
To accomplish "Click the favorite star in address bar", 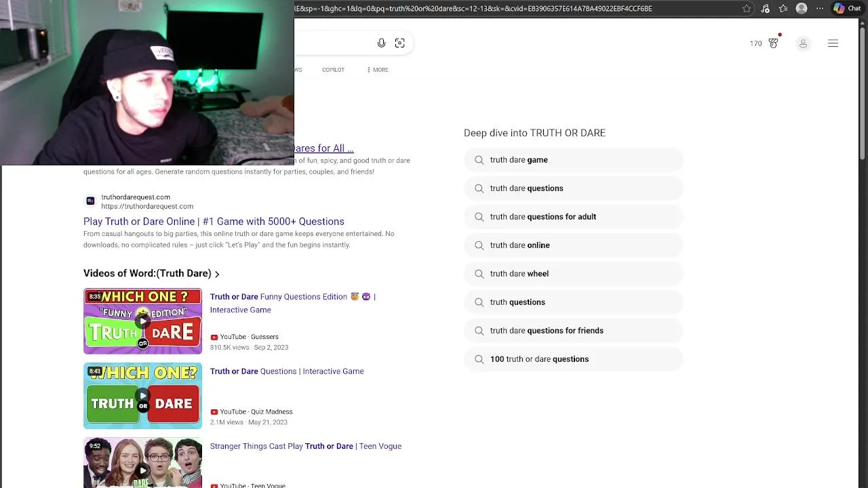I will [747, 8].
